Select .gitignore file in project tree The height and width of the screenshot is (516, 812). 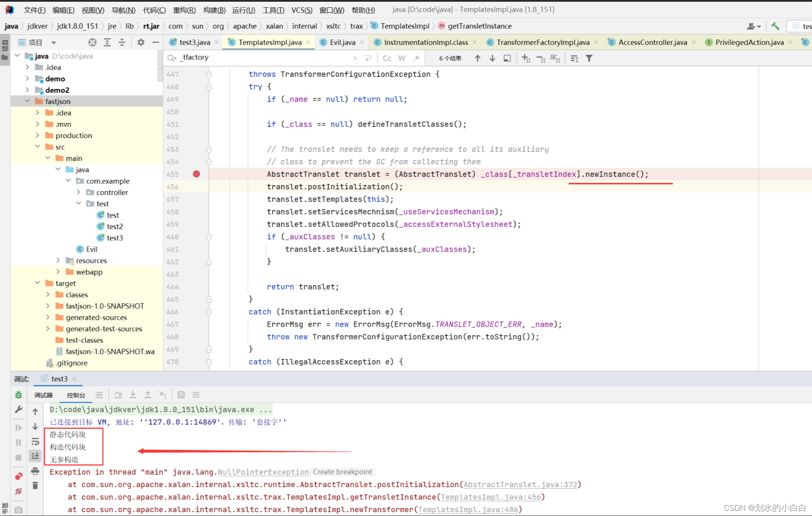tap(71, 363)
